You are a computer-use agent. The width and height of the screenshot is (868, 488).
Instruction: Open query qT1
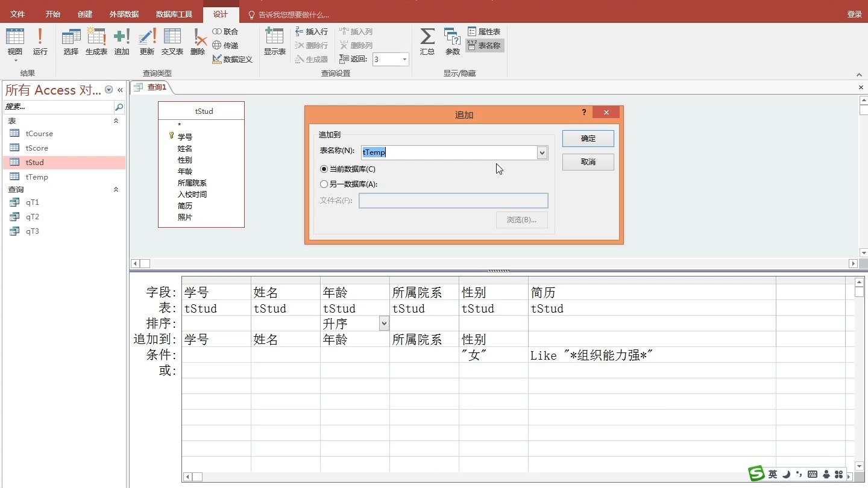tap(33, 202)
